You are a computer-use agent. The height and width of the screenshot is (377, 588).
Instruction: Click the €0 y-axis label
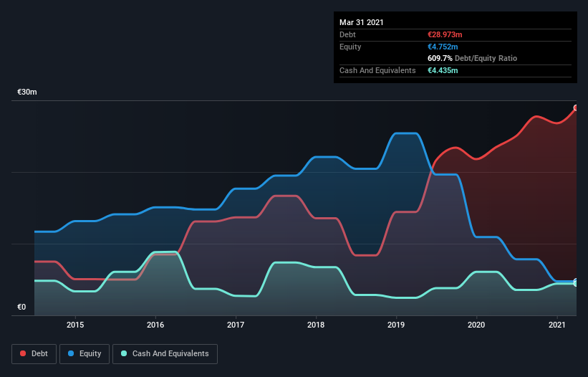pyautogui.click(x=21, y=307)
